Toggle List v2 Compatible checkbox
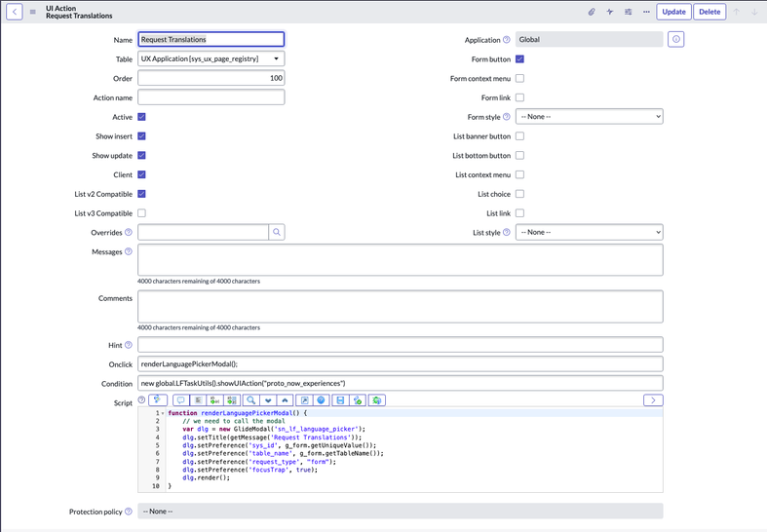The image size is (767, 532). pos(142,194)
